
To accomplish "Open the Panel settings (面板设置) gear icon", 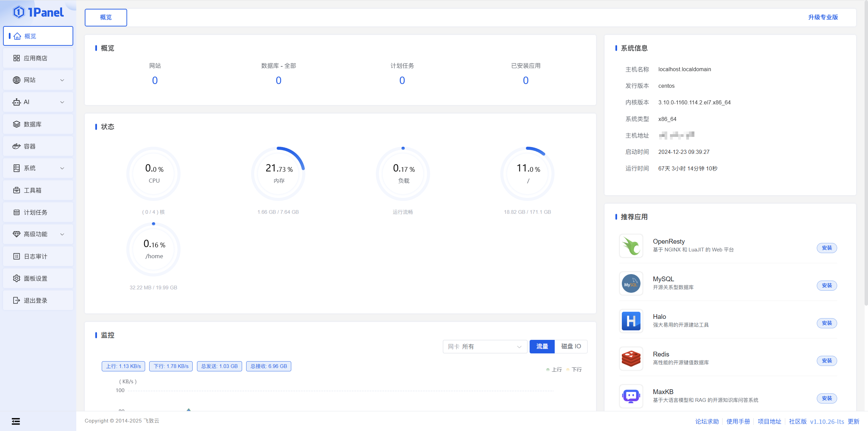I will click(x=17, y=279).
